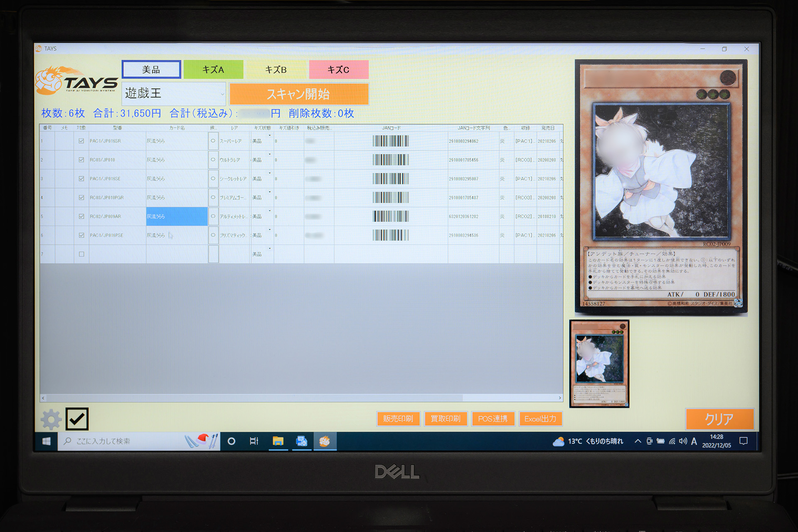Check the empty checkbox in row 7
The height and width of the screenshot is (532, 798).
point(81,254)
